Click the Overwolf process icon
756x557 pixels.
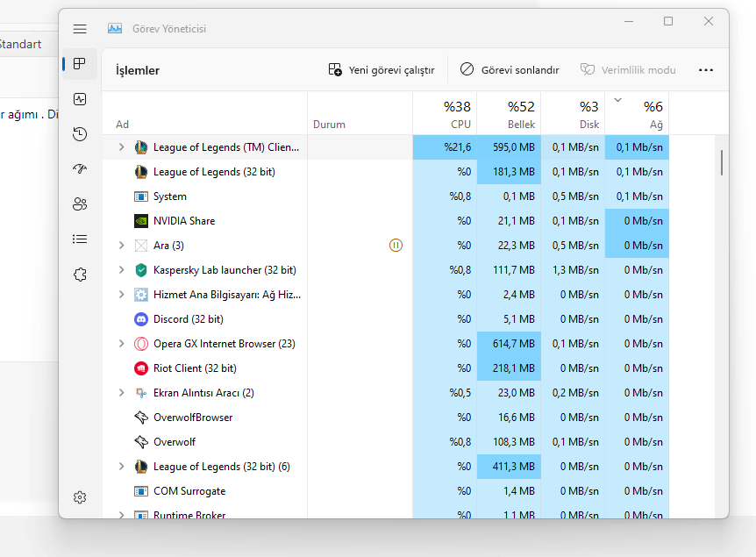tap(141, 442)
